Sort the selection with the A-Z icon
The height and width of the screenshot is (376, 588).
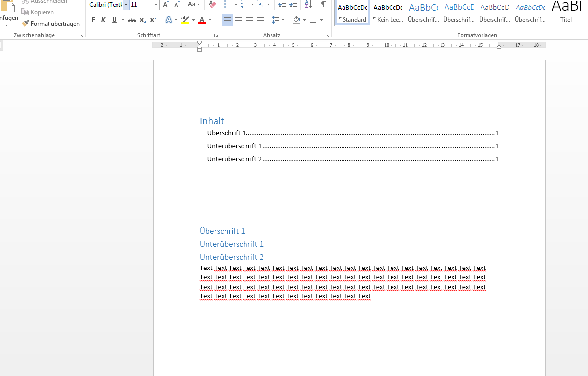click(x=308, y=5)
